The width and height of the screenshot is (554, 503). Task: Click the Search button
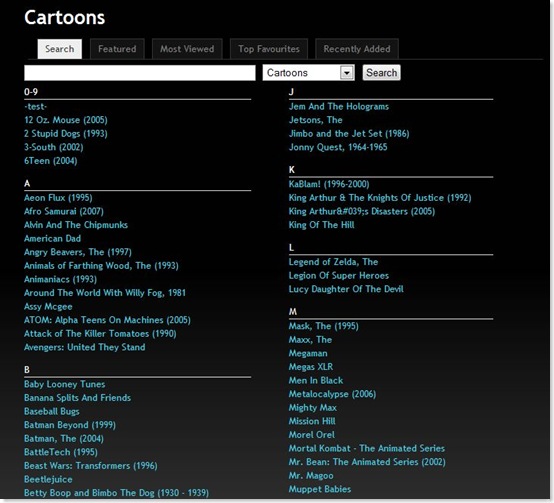(382, 73)
